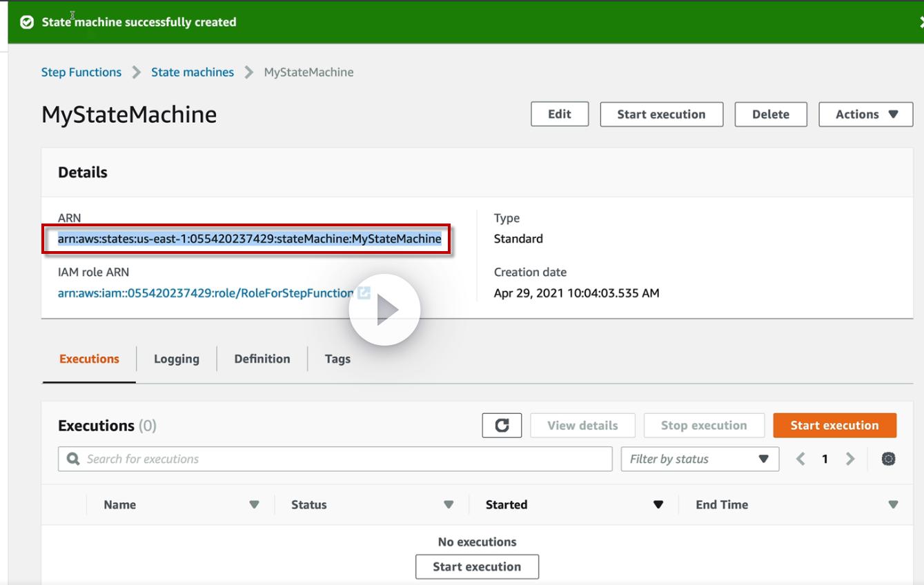
Task: Sort executions by Status column arrow
Action: (x=449, y=505)
